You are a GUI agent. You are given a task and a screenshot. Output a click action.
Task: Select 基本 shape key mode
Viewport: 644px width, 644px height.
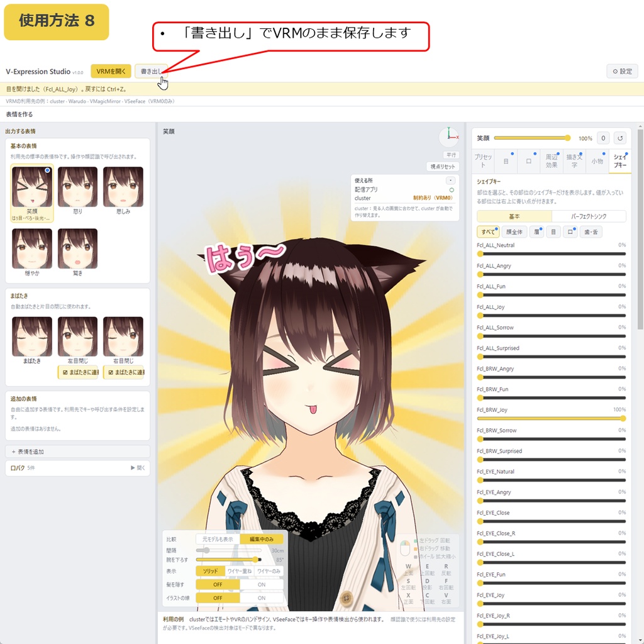(x=514, y=216)
